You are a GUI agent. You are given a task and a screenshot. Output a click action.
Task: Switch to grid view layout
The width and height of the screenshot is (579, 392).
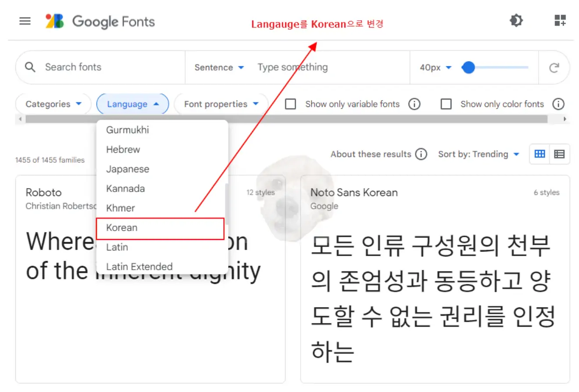[x=539, y=154]
